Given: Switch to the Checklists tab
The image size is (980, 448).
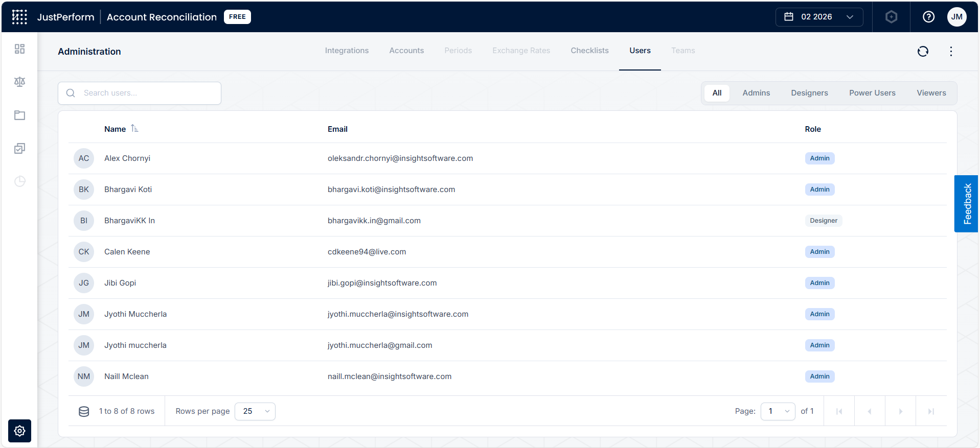Looking at the screenshot, I should click(589, 51).
